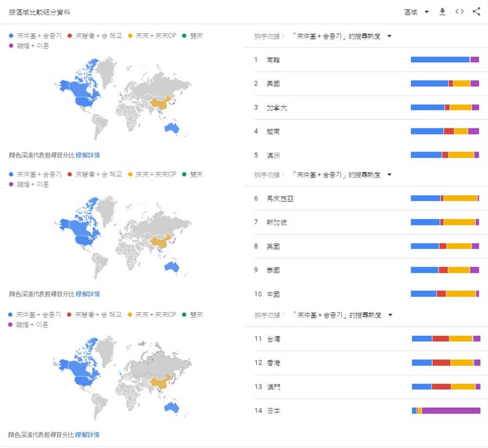Select the 南韓 row ranked first
Screen dimensions: 488x448
(367, 60)
